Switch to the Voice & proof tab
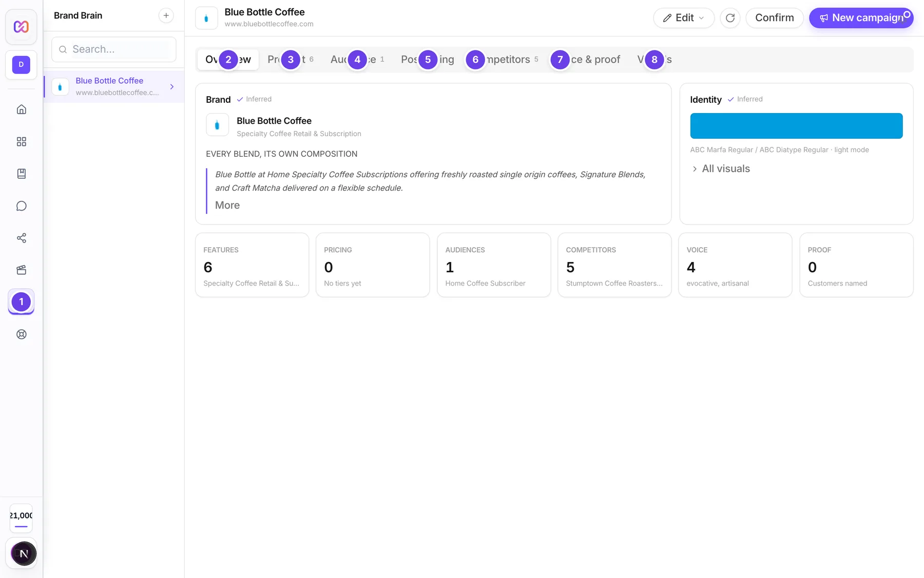Image resolution: width=924 pixels, height=578 pixels. coord(586,60)
